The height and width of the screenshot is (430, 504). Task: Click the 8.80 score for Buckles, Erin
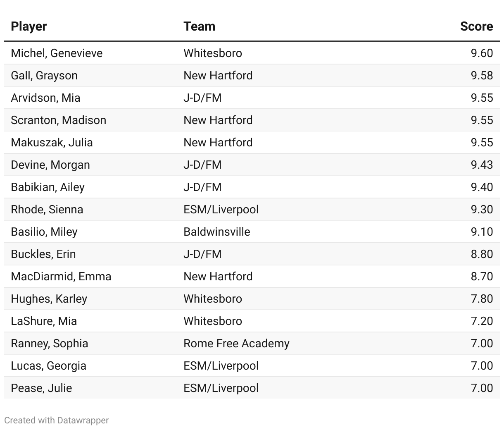click(482, 254)
